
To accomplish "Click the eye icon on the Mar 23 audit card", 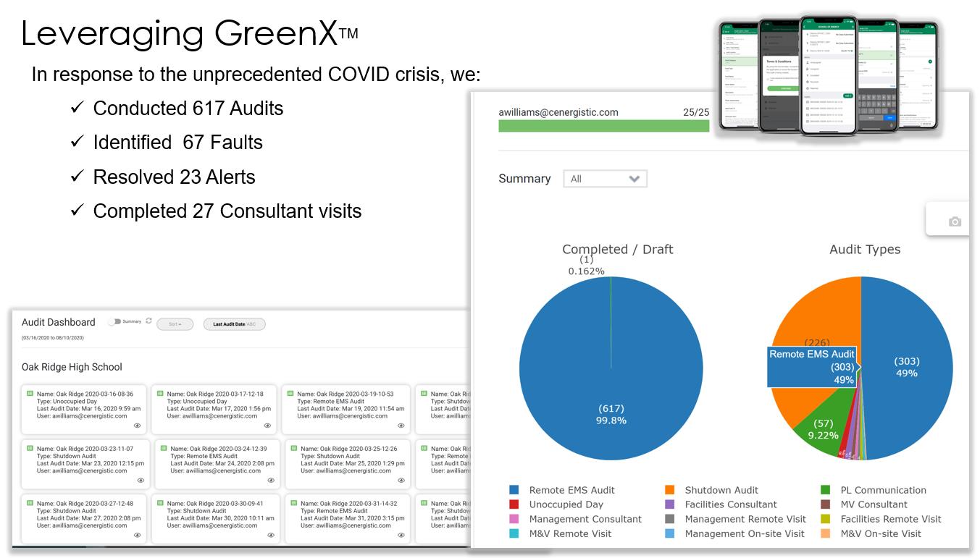I will click(x=141, y=480).
